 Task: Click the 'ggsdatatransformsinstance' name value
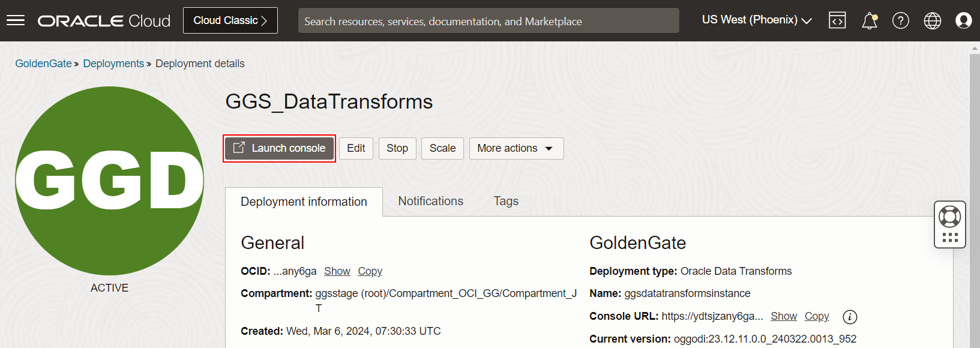click(687, 293)
